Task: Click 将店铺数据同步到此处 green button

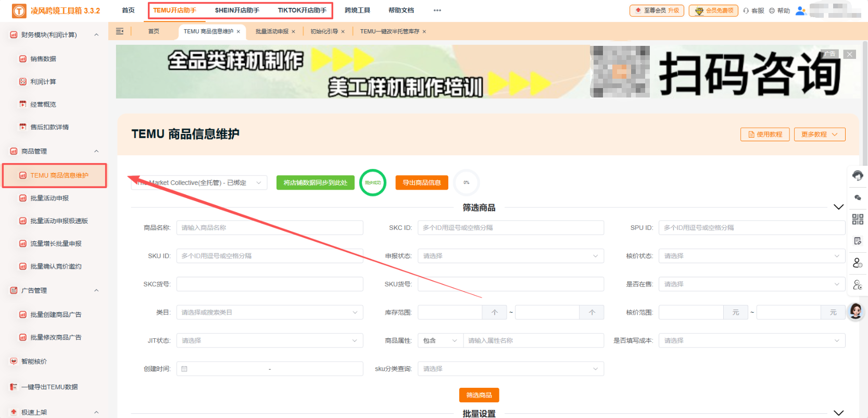Action: pos(316,182)
